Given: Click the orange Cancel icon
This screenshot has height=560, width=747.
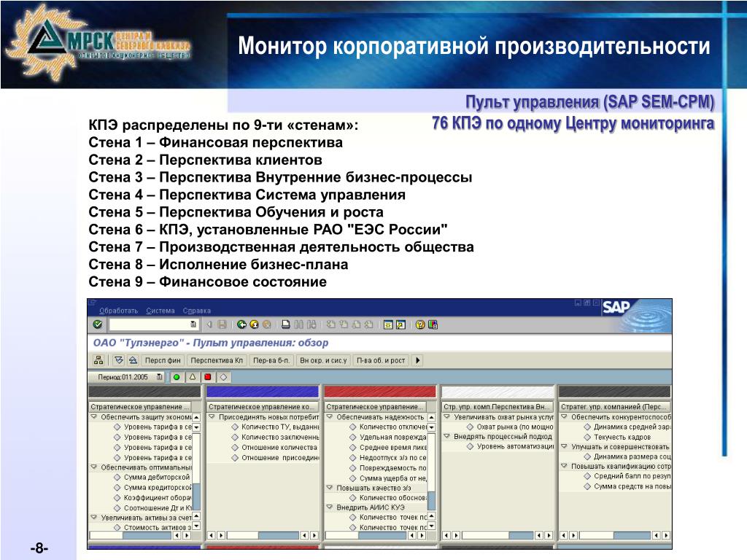Looking at the screenshot, I should 267,324.
